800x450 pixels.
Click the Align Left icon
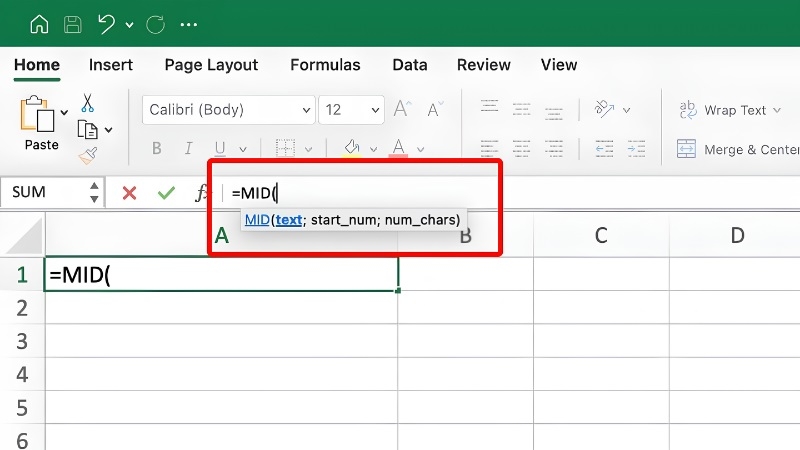click(x=489, y=148)
